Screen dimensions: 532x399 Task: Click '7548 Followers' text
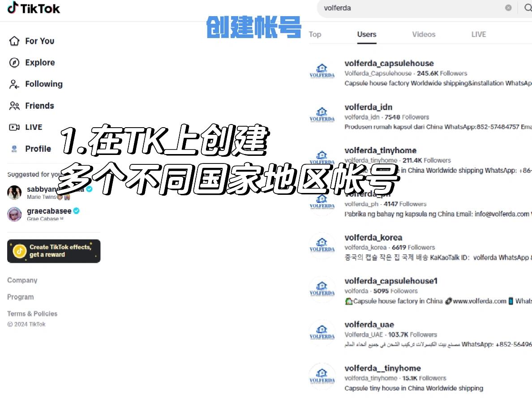(x=407, y=117)
